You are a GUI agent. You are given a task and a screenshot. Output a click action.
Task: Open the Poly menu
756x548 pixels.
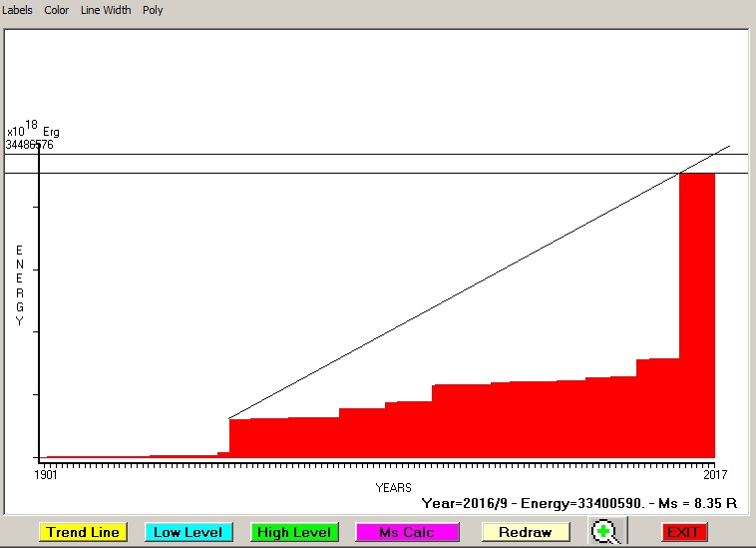click(x=153, y=10)
